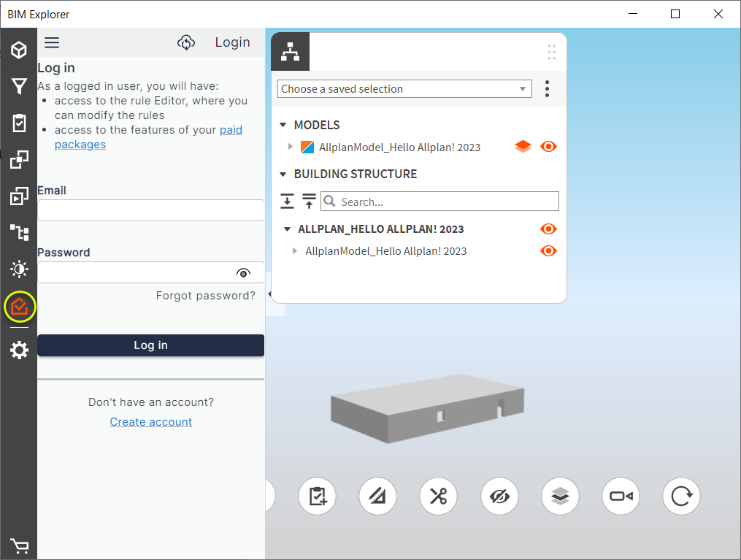This screenshot has height=560, width=741.
Task: Collapse the MODELS section
Action: click(x=283, y=125)
